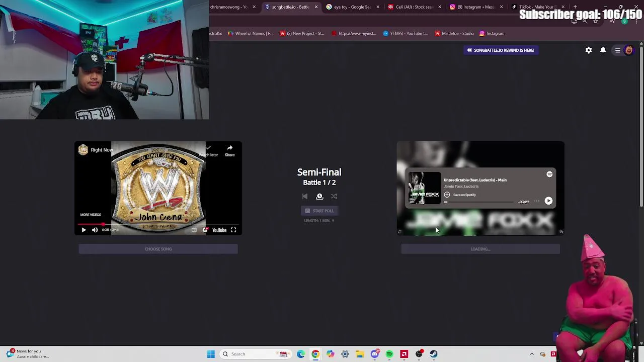Shuffle the battle with crossed arrows

pyautogui.click(x=334, y=197)
